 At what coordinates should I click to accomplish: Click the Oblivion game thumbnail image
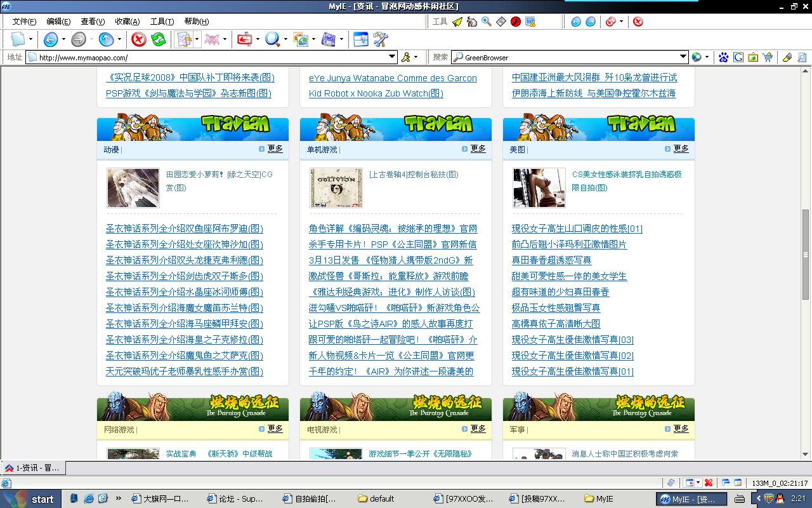(327, 188)
